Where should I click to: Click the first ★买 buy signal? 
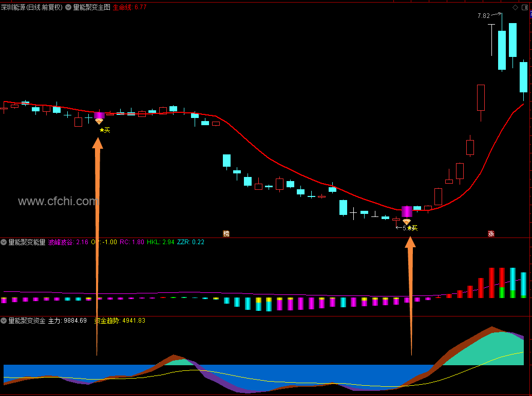pyautogui.click(x=105, y=130)
